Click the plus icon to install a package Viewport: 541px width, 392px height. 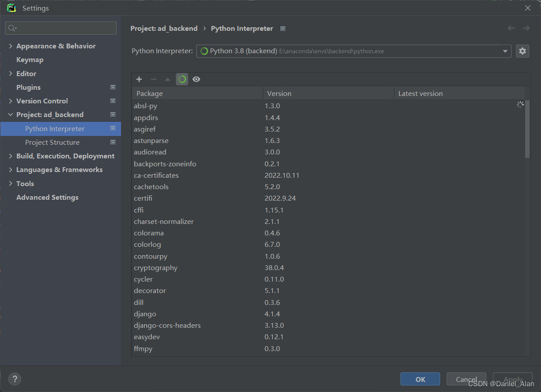click(139, 79)
